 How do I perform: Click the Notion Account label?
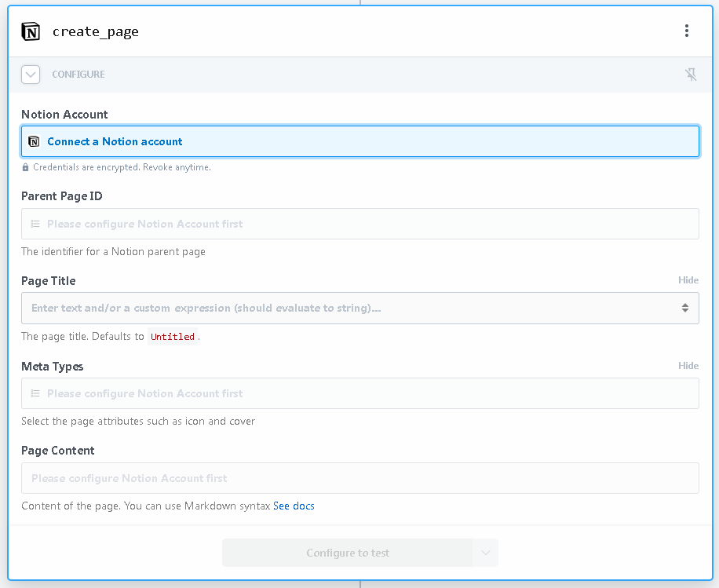64,115
